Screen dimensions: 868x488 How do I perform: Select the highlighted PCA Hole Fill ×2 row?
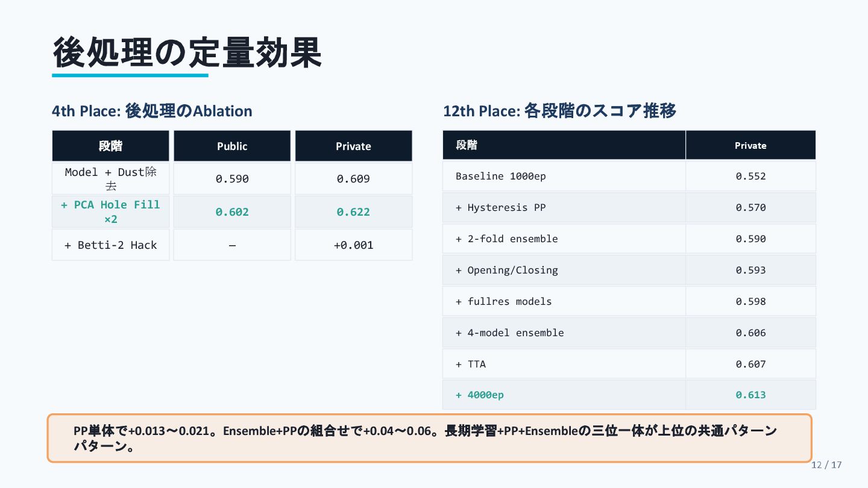point(111,211)
